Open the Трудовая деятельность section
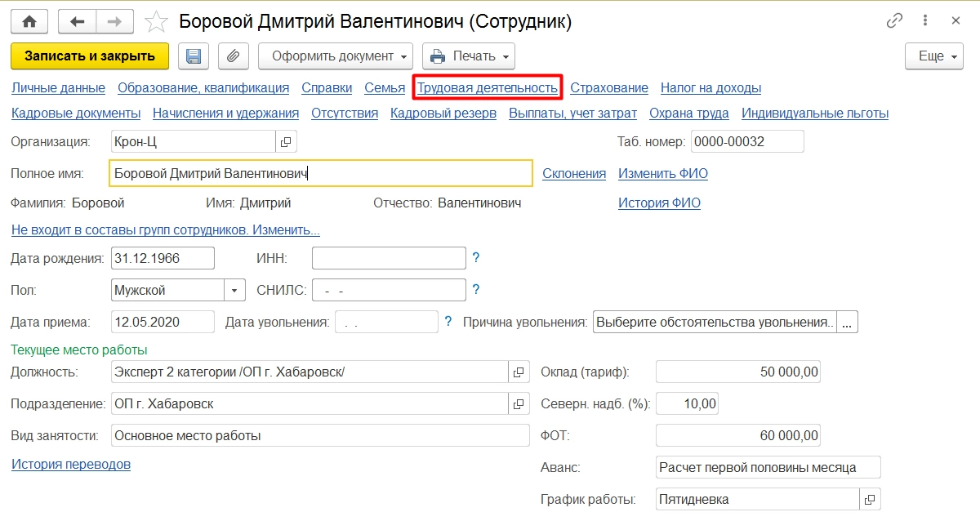Image resolution: width=980 pixels, height=521 pixels. point(488,87)
